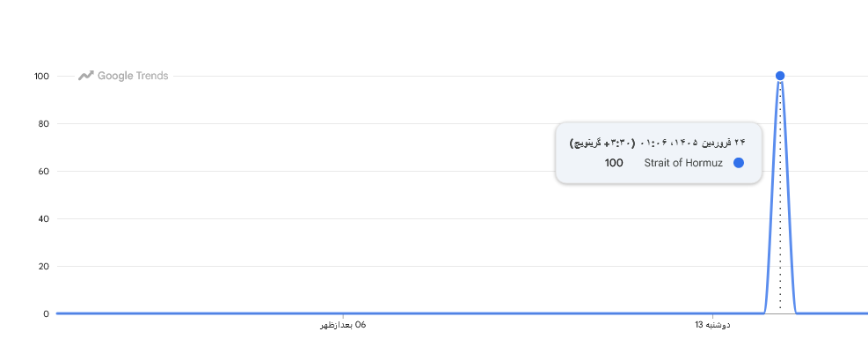
Task: Click the blue series dot in the tooltip
Action: [x=739, y=163]
